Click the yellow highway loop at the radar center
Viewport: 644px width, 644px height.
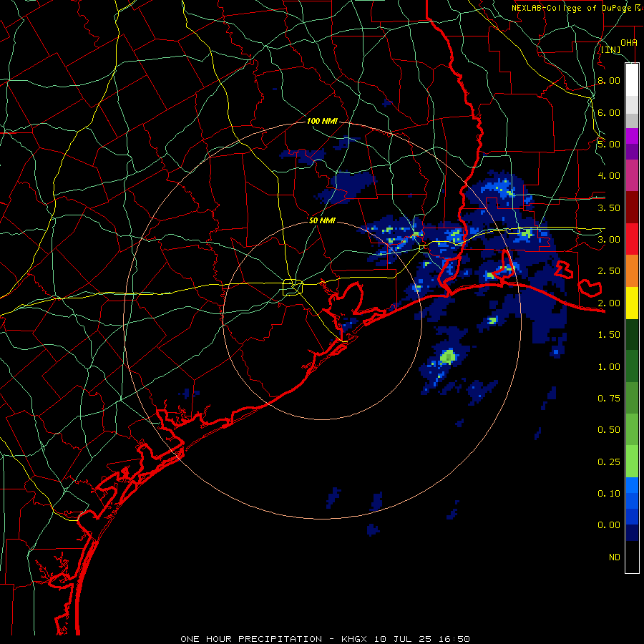coord(293,287)
